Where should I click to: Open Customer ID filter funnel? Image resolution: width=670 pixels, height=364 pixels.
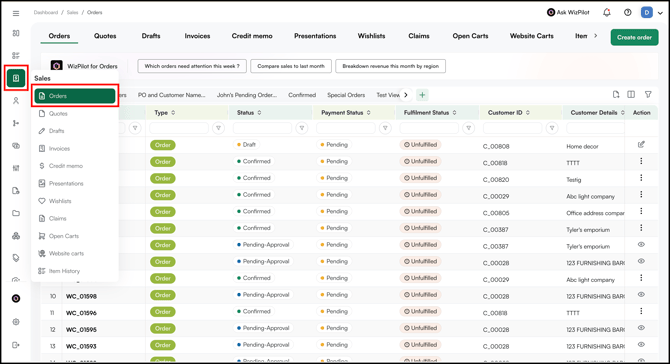[x=552, y=128]
